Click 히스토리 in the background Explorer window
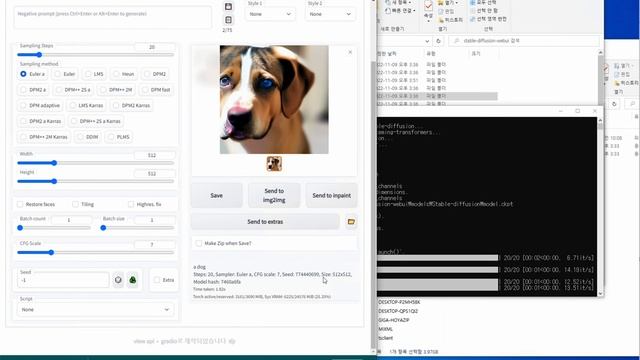Image resolution: width=640 pixels, height=360 pixels. (x=627, y=83)
